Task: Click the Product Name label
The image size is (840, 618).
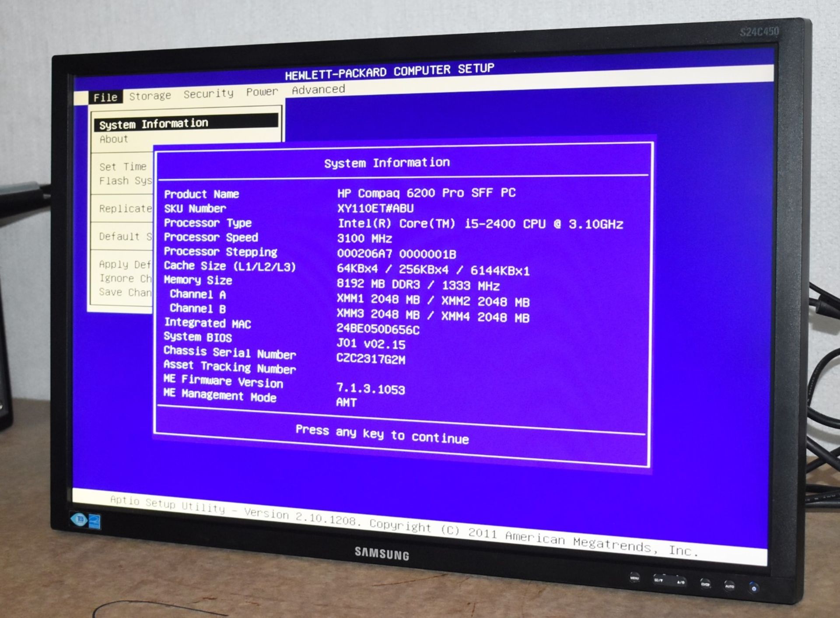Action: (202, 194)
